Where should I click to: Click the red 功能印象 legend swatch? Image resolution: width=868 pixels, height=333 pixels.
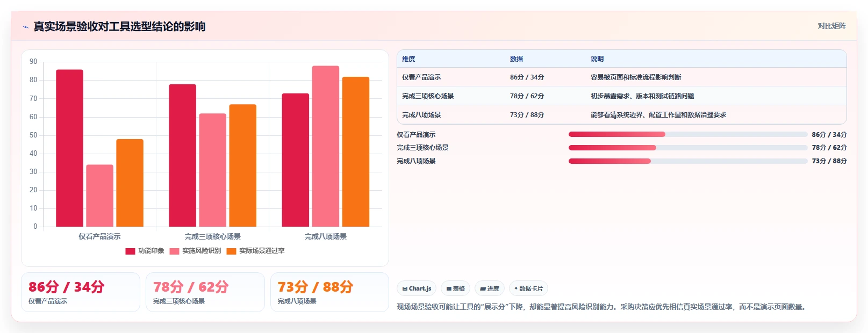(130, 251)
